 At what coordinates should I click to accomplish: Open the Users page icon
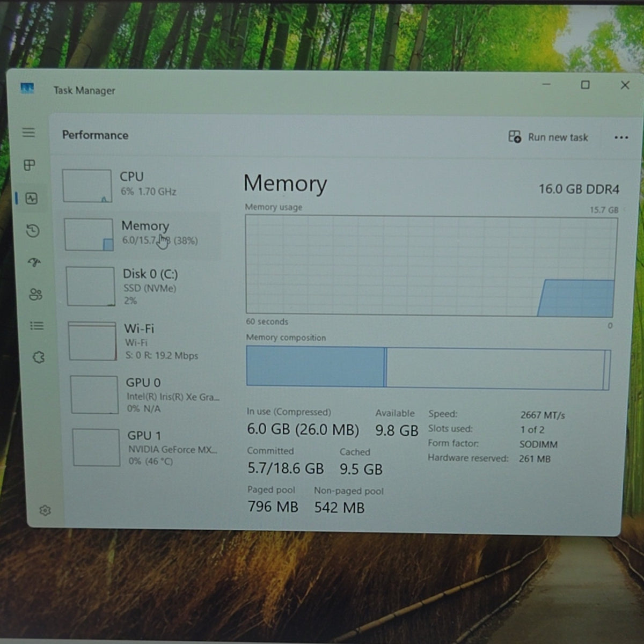[35, 294]
